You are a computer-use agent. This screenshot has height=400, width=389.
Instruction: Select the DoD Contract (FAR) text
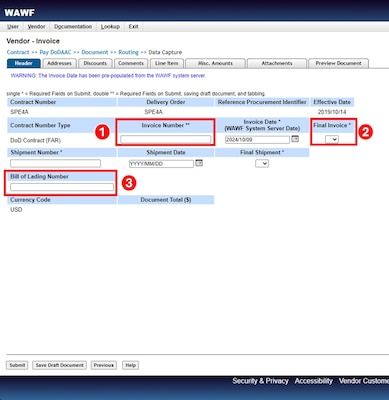click(x=35, y=140)
